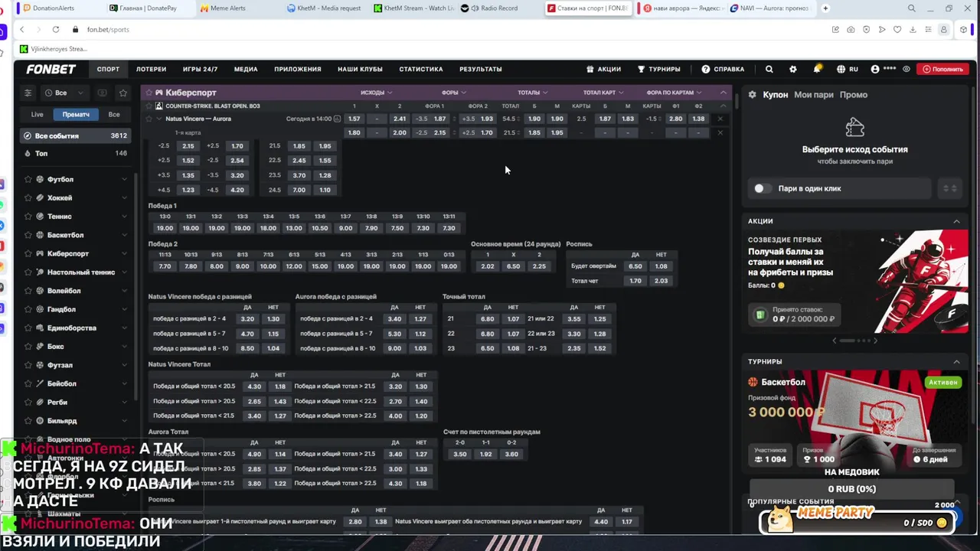Click the red Пополнить deposit button
980x551 pixels.
tap(942, 69)
